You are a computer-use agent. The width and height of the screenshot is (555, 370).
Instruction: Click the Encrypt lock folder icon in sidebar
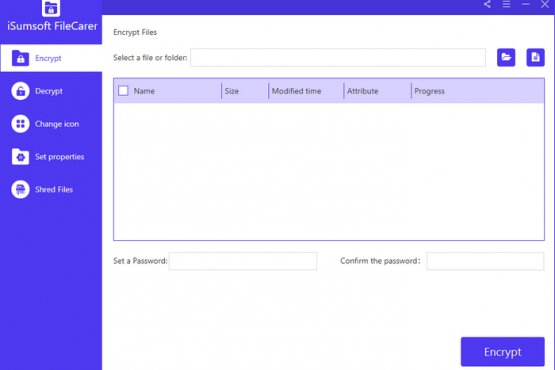[21, 58]
